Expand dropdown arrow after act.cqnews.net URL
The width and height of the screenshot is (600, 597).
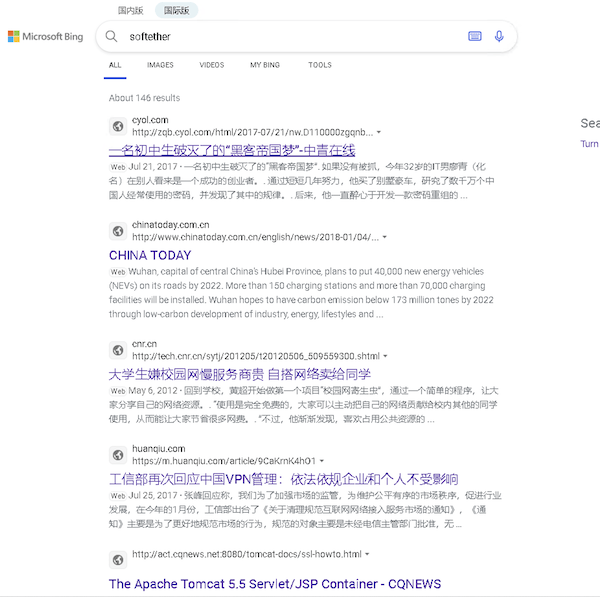tap(367, 554)
